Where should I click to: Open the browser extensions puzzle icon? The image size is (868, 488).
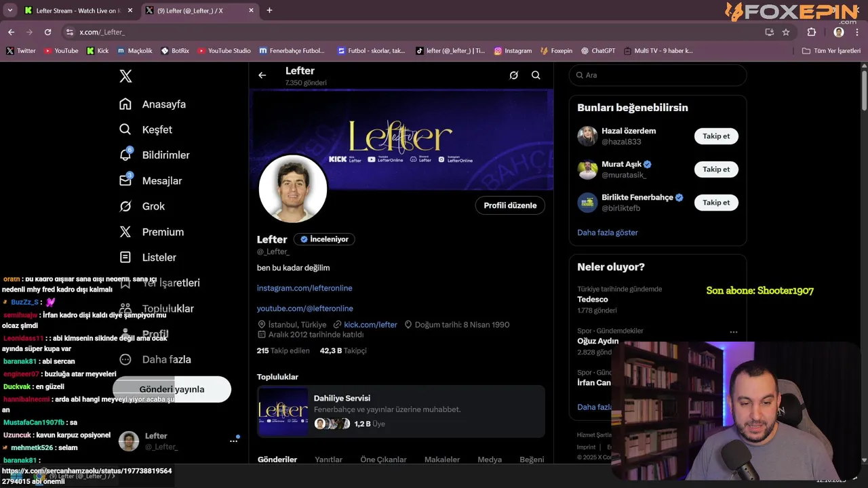[x=812, y=32]
